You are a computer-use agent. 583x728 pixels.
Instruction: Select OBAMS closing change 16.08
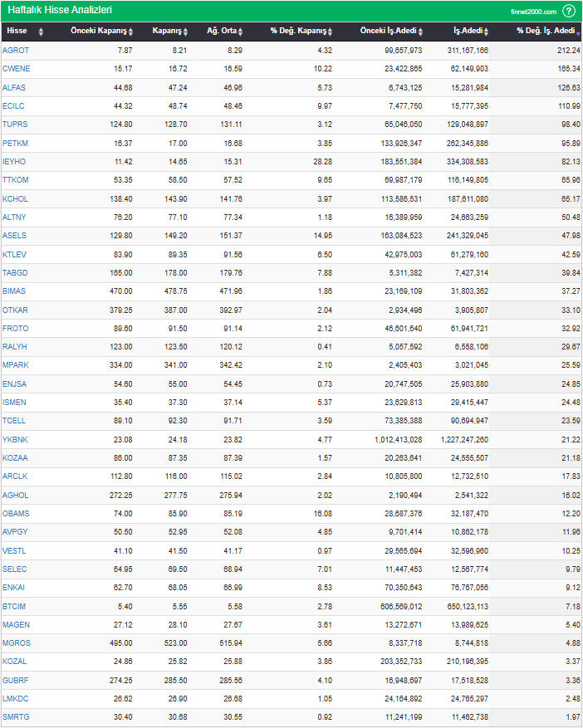(x=323, y=514)
